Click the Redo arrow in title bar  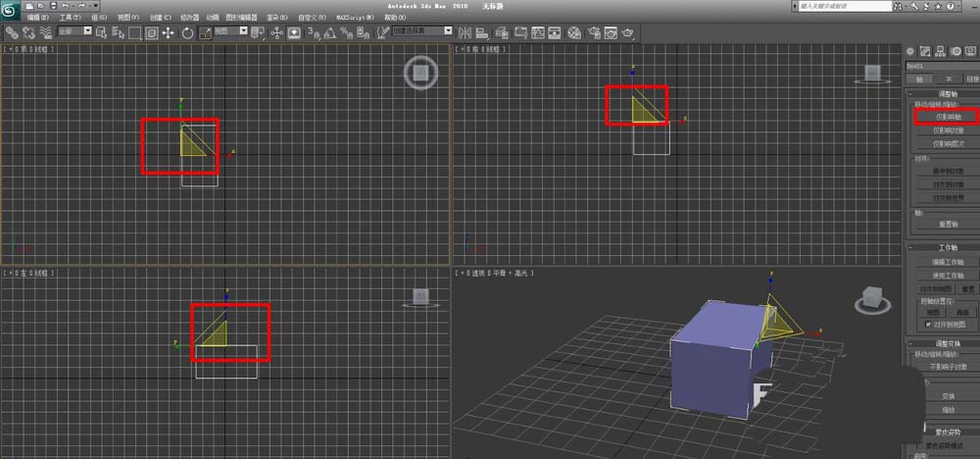pyautogui.click(x=81, y=6)
